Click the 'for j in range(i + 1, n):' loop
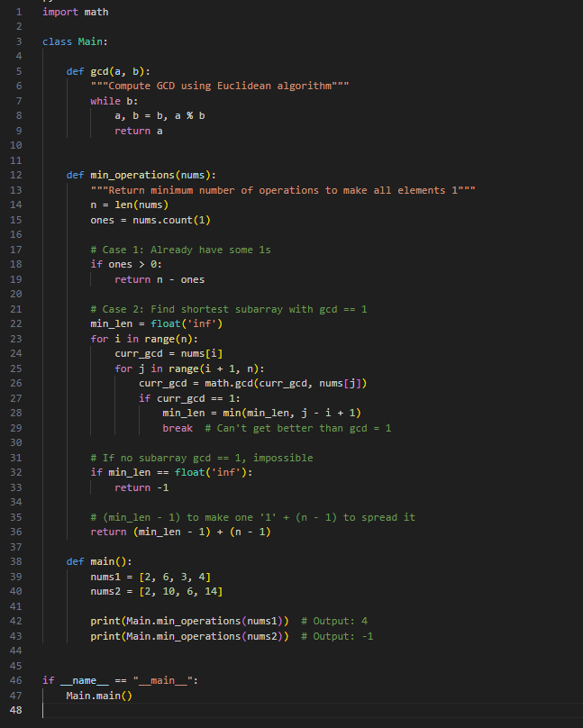583x728 pixels. click(189, 369)
